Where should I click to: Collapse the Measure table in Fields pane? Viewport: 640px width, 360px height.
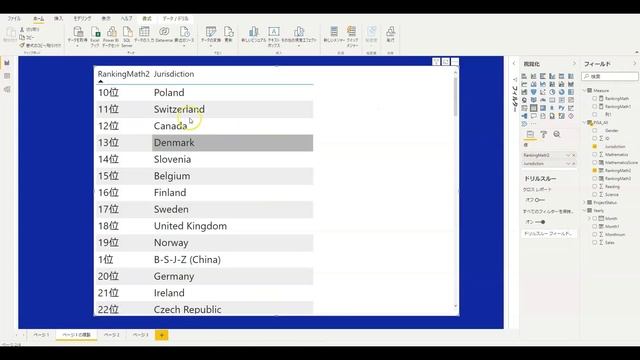(x=584, y=91)
